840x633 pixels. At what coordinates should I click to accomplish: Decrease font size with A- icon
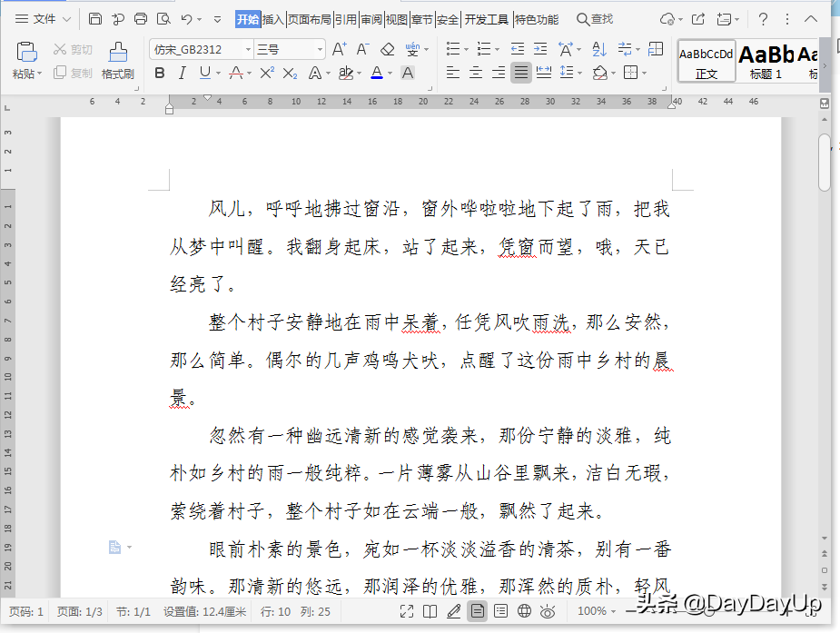tap(362, 49)
